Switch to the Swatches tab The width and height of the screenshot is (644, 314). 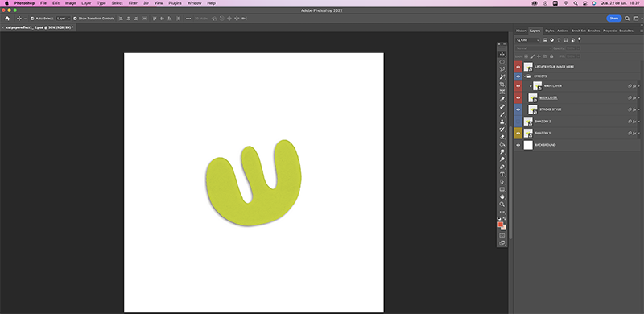point(626,31)
